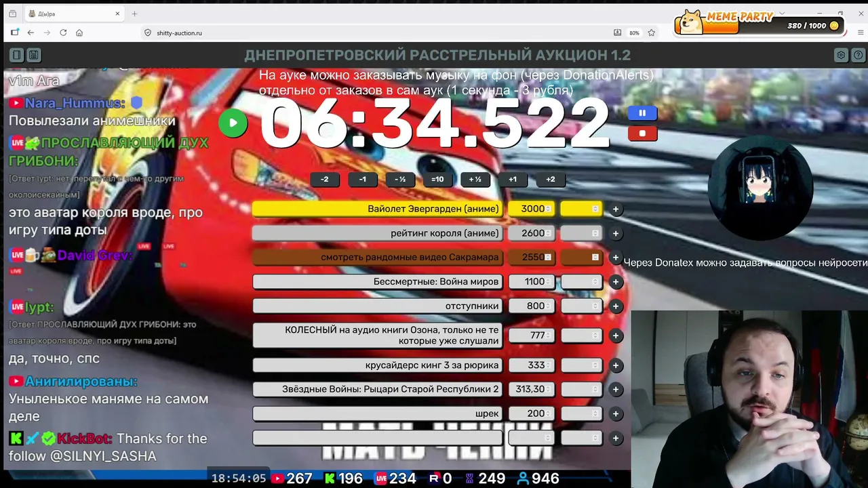Open a new browser tab
868x488 pixels.
click(x=134, y=14)
